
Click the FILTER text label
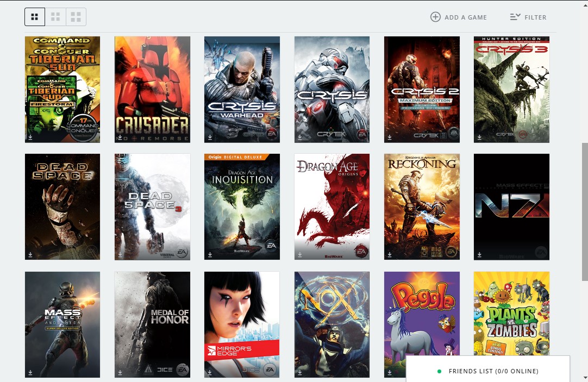coord(535,17)
